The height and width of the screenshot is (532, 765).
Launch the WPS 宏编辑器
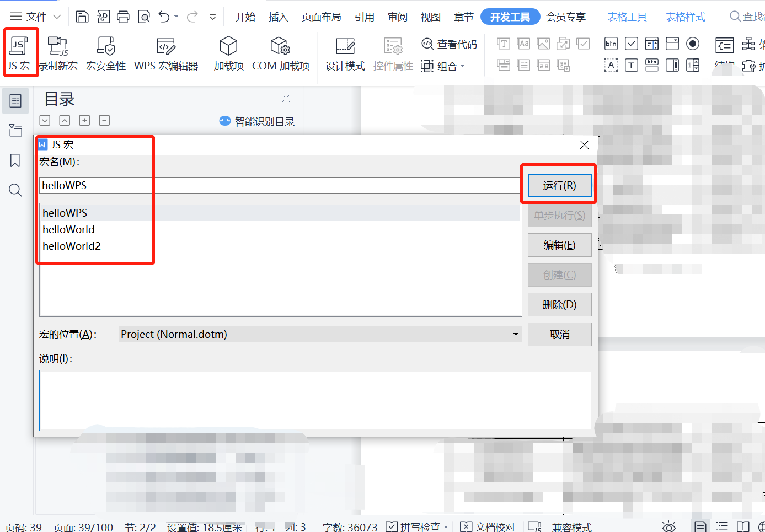click(x=166, y=53)
